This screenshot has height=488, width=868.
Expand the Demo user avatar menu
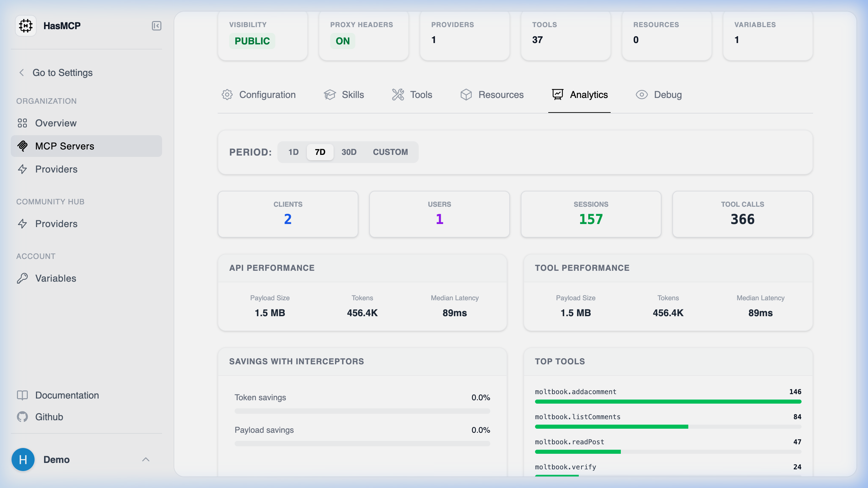[23, 459]
